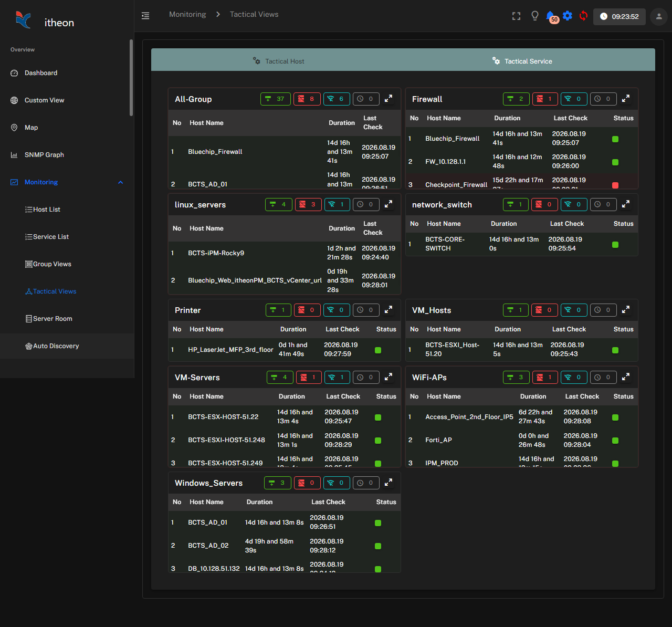Click Bluechip_Firewall row in All-Group

(285, 152)
